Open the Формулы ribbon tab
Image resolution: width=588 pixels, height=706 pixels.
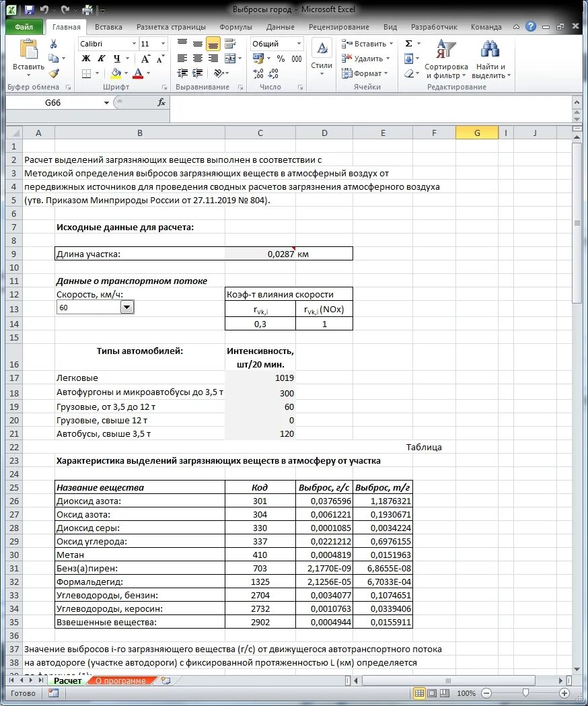coord(235,27)
